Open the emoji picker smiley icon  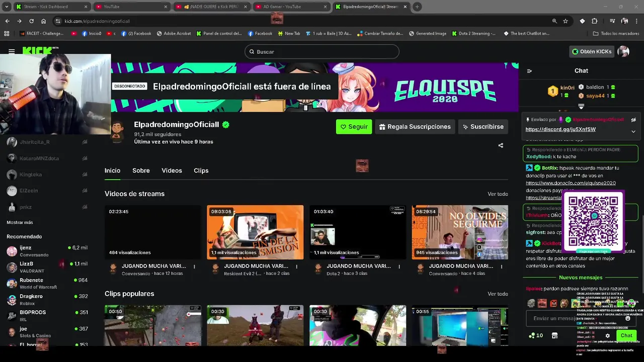click(627, 318)
